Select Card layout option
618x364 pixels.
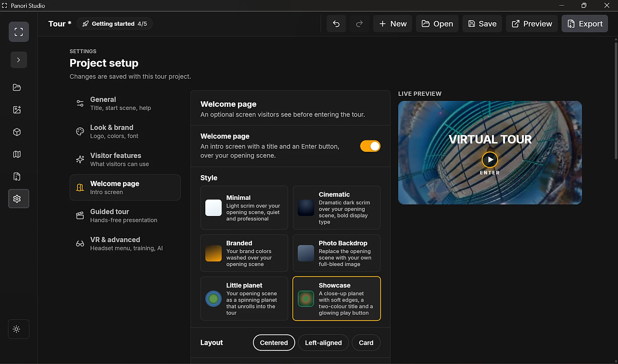coord(366,343)
